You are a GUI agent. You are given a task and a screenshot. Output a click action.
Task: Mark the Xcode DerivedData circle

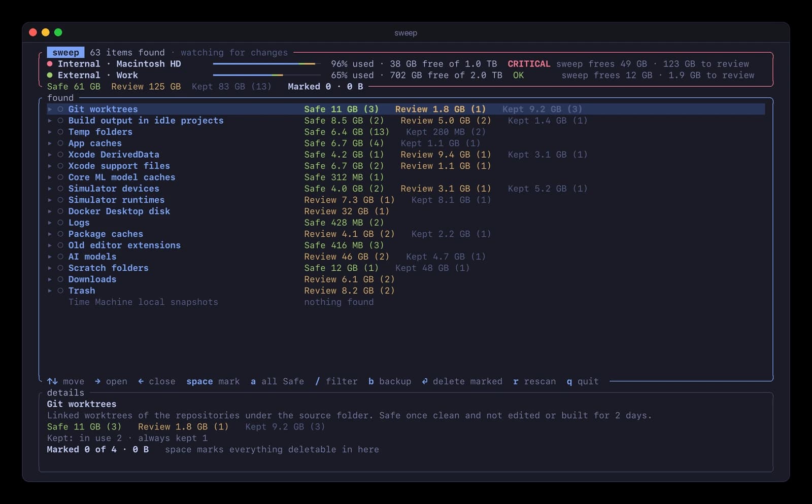(x=60, y=155)
